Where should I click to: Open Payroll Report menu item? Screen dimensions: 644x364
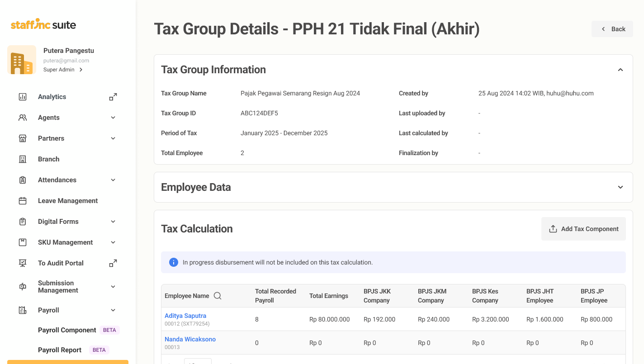[60, 350]
